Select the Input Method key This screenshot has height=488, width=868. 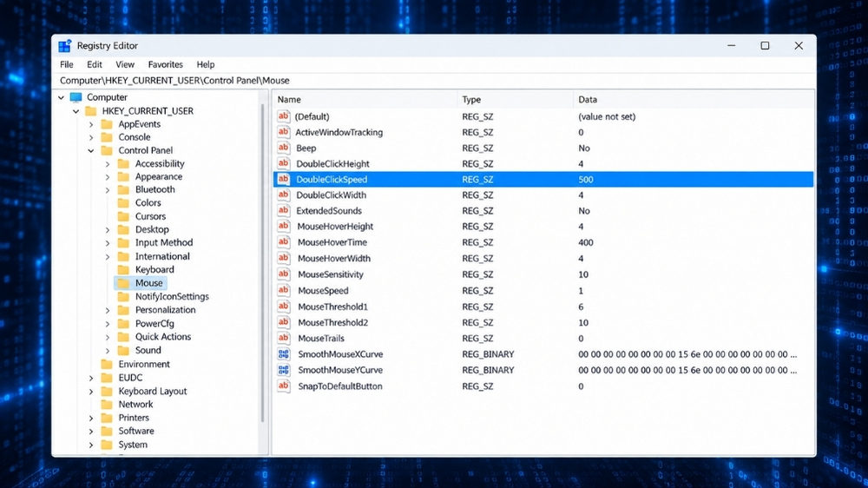164,242
